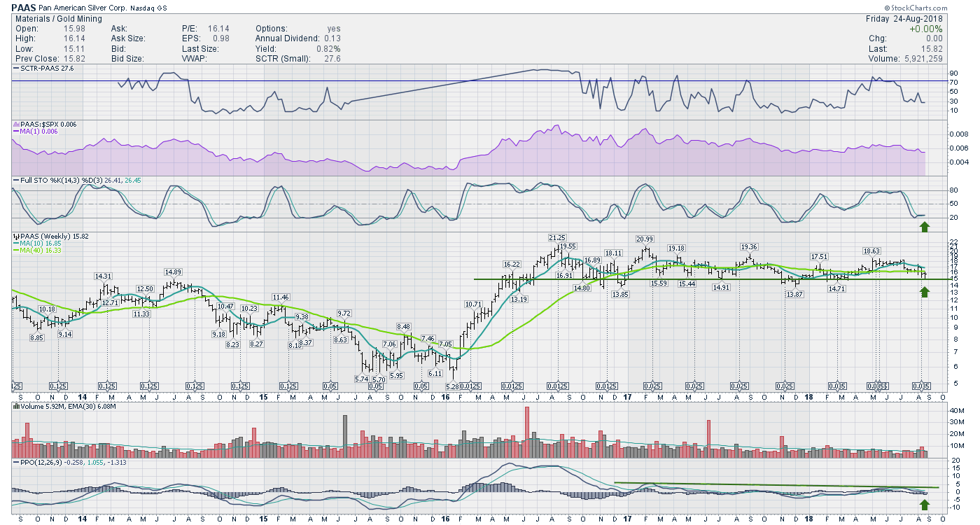Select the date Friday 24-Aug-2018
Image resolution: width=980 pixels, height=525 pixels.
(904, 19)
